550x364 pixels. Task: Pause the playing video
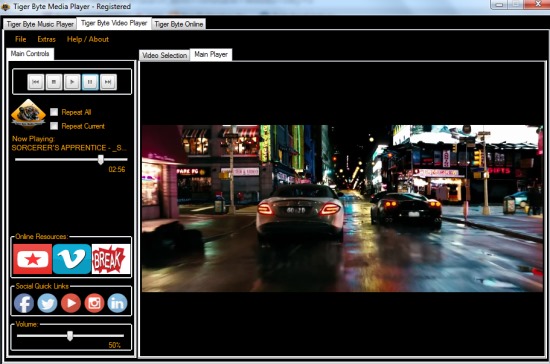click(90, 82)
